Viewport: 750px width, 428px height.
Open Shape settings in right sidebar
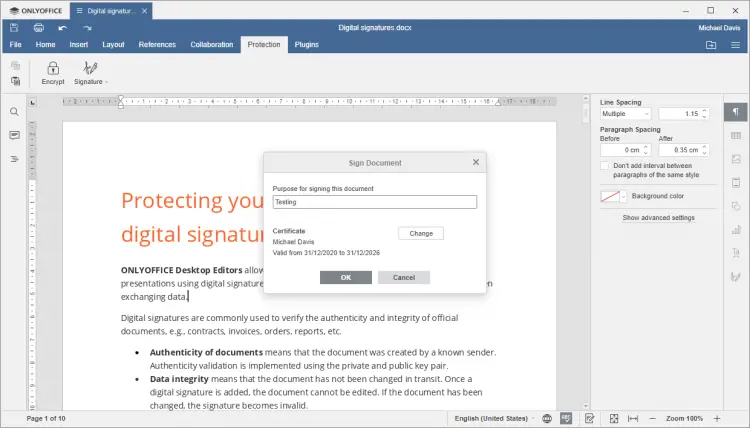click(x=736, y=206)
